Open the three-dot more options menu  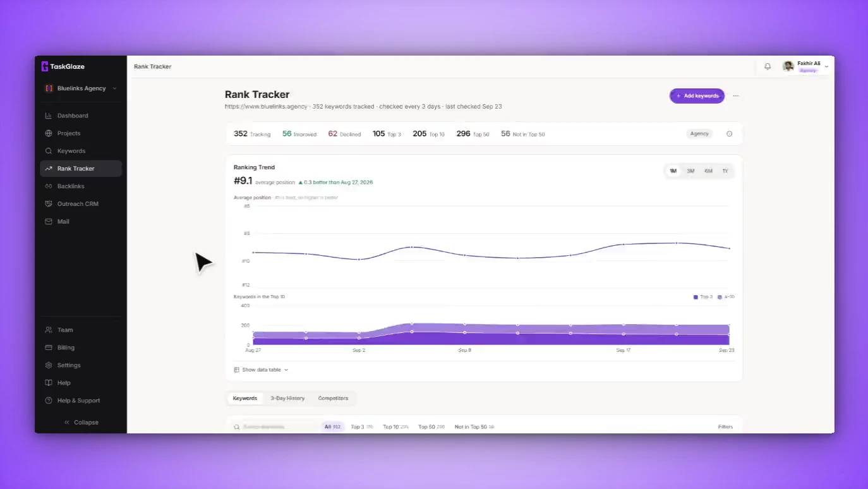point(735,96)
